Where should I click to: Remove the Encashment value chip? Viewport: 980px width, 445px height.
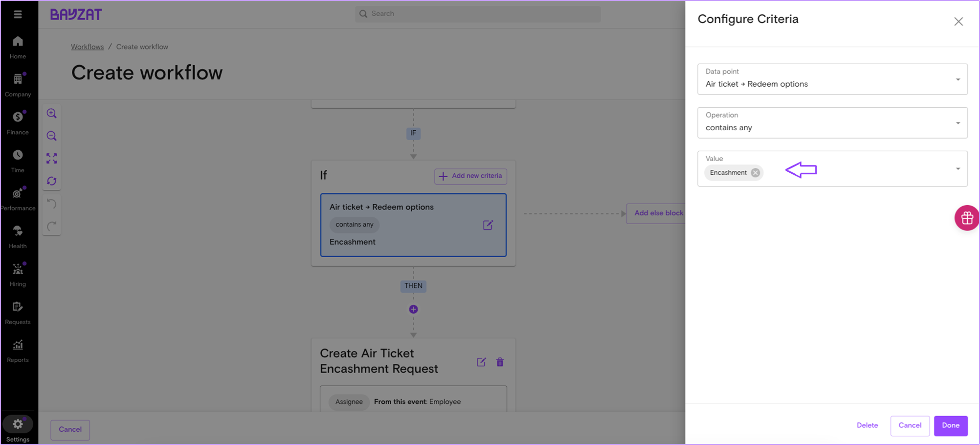click(755, 173)
